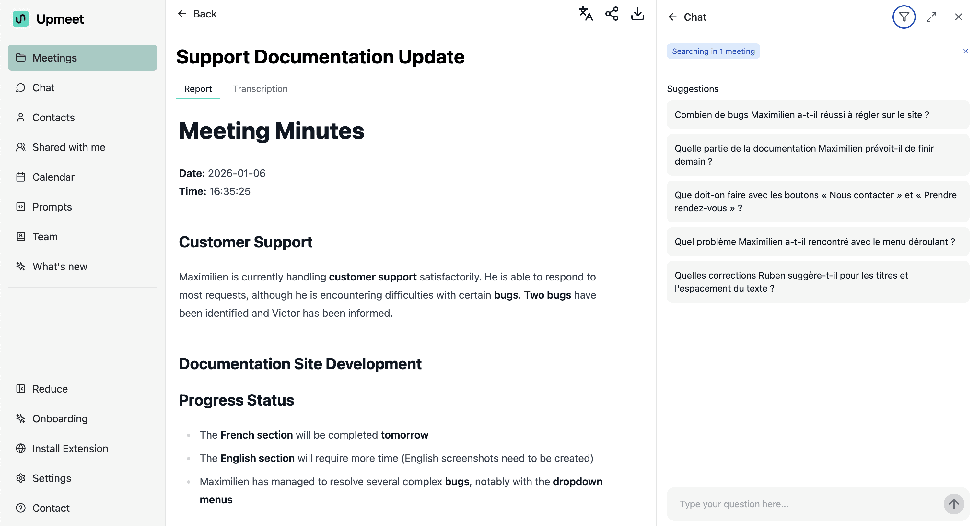Open Calendar from the sidebar
This screenshot has height=526, width=980.
53,177
